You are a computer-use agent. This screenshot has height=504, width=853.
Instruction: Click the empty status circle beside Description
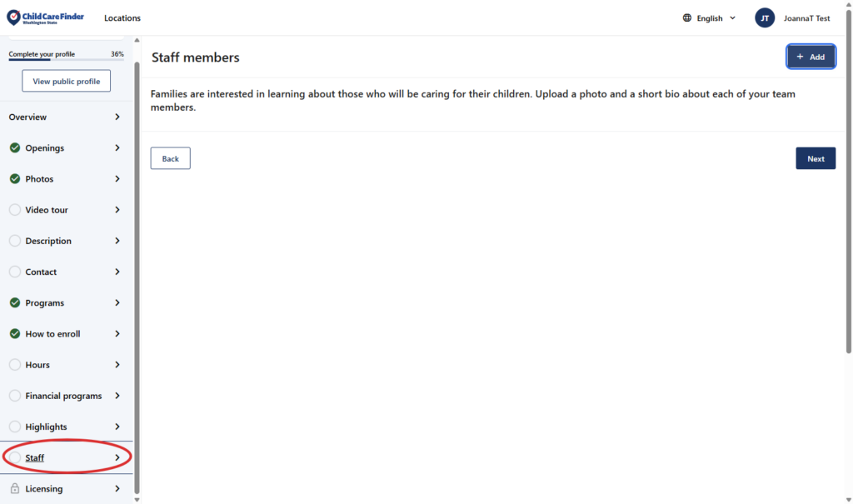tap(15, 241)
